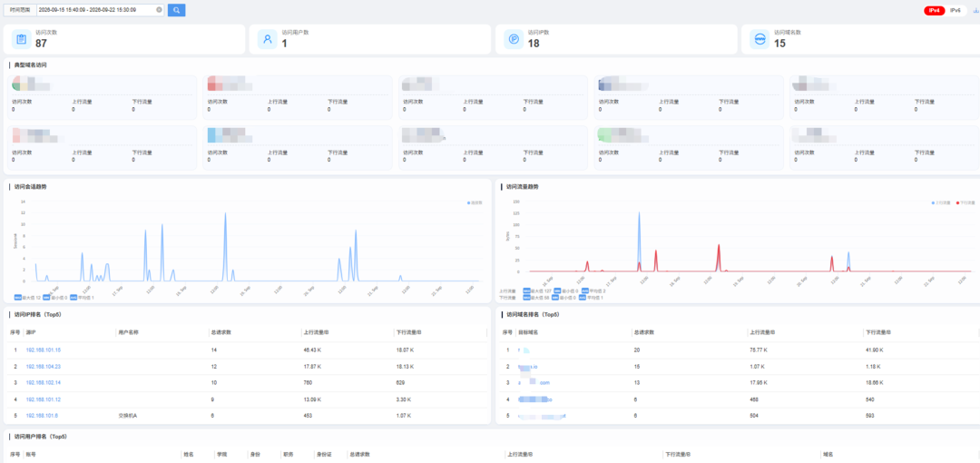Toggle the 上行流量 legend in traffic chart
Viewport: 980px width, 463px height.
coord(941,202)
